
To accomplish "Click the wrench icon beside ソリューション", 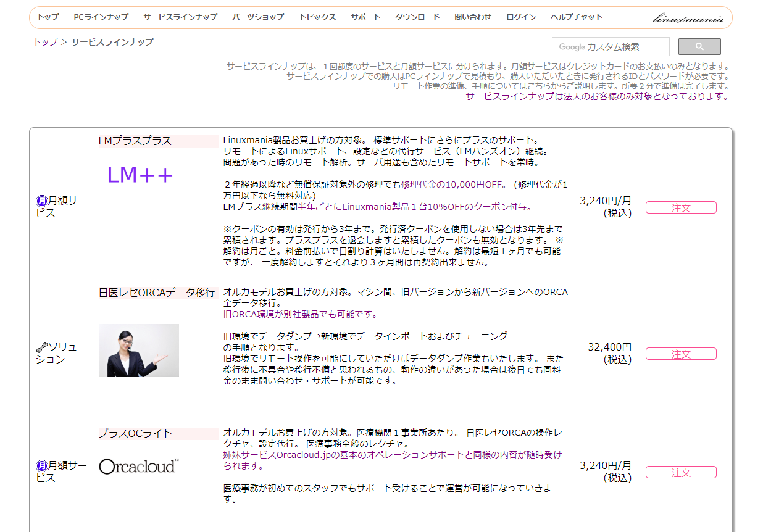I will [x=42, y=347].
